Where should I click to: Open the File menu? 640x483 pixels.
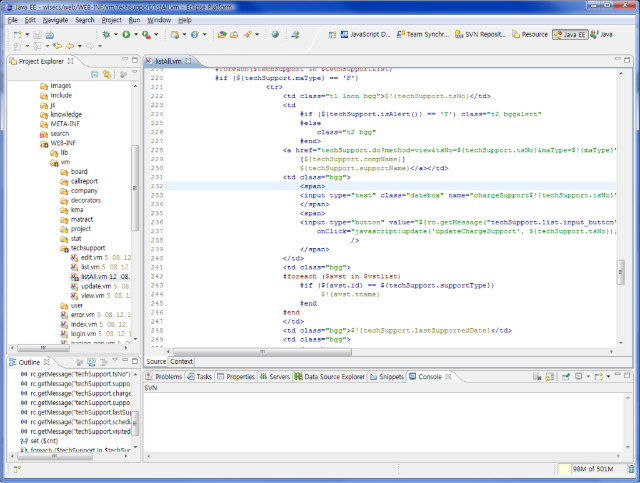tap(13, 20)
